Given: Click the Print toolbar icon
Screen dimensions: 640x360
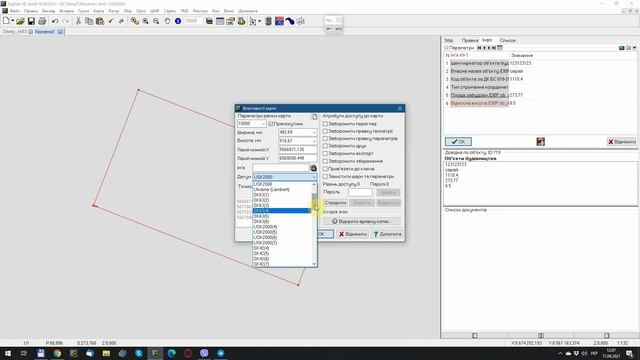Looking at the screenshot, I should (42, 21).
